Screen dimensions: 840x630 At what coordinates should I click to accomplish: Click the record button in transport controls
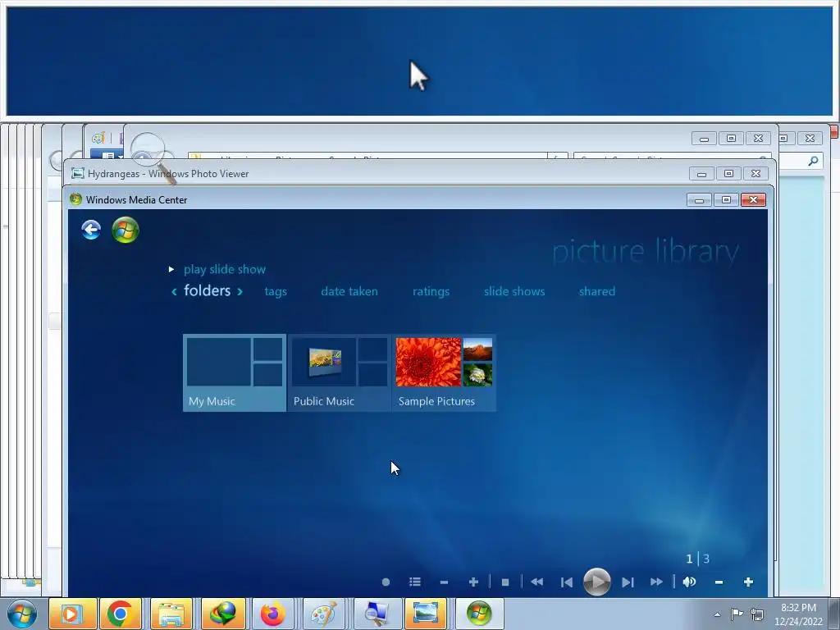click(386, 582)
